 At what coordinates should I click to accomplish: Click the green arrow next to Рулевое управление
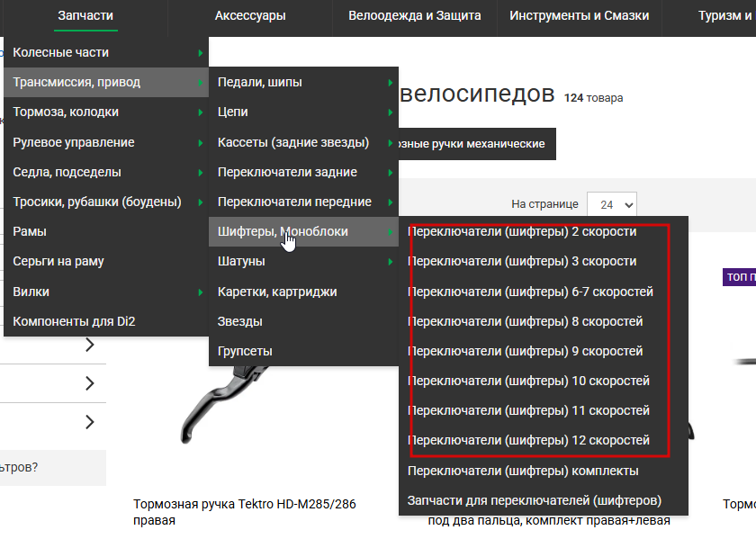click(201, 143)
